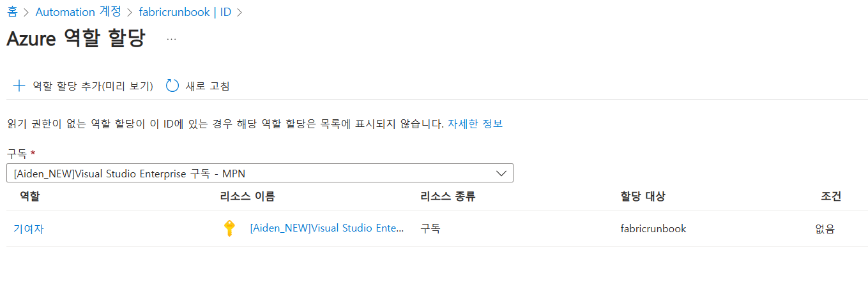Viewport: 868px width, 296px height.
Task: Click the yellow key subscription icon
Action: [x=230, y=228]
